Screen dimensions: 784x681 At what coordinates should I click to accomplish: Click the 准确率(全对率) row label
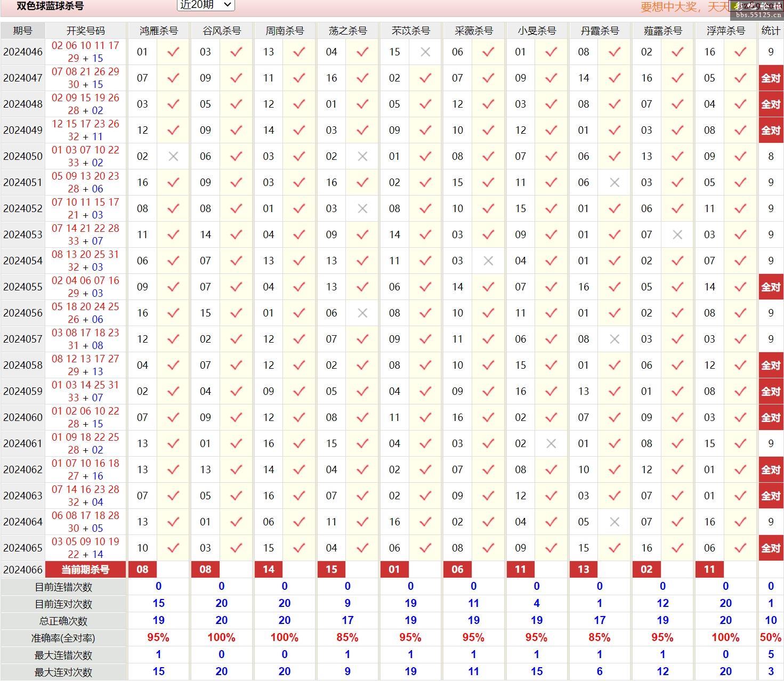[63, 638]
